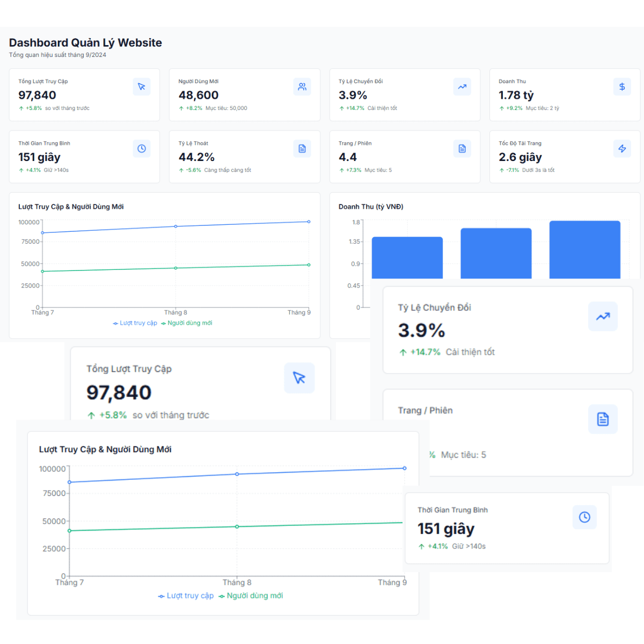Click lightning bolt icon on Tốc Độ Tải Trang card
This screenshot has height=644, width=644.
point(622,149)
